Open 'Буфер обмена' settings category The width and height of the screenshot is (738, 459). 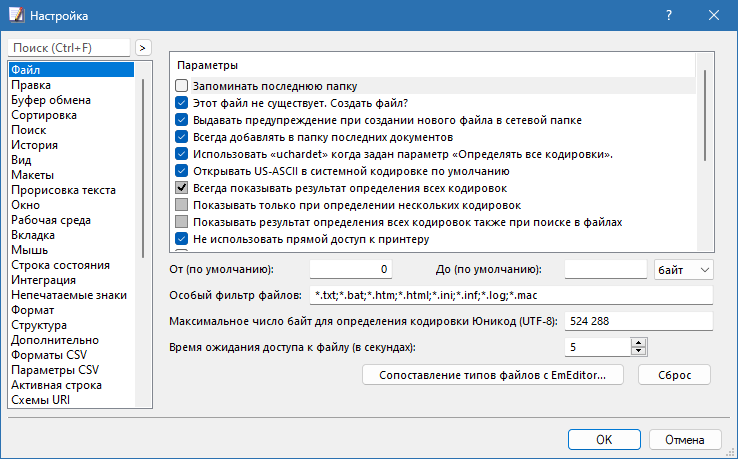(72, 100)
